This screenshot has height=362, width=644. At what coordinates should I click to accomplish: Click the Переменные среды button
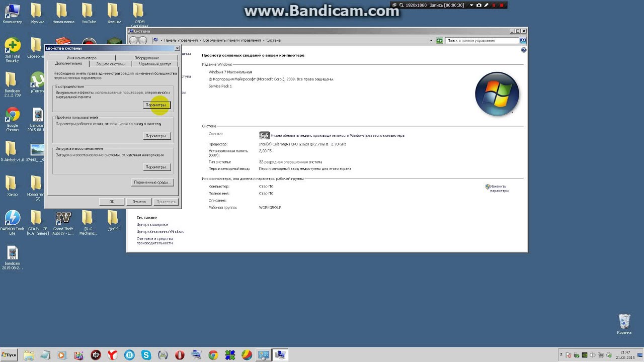152,183
